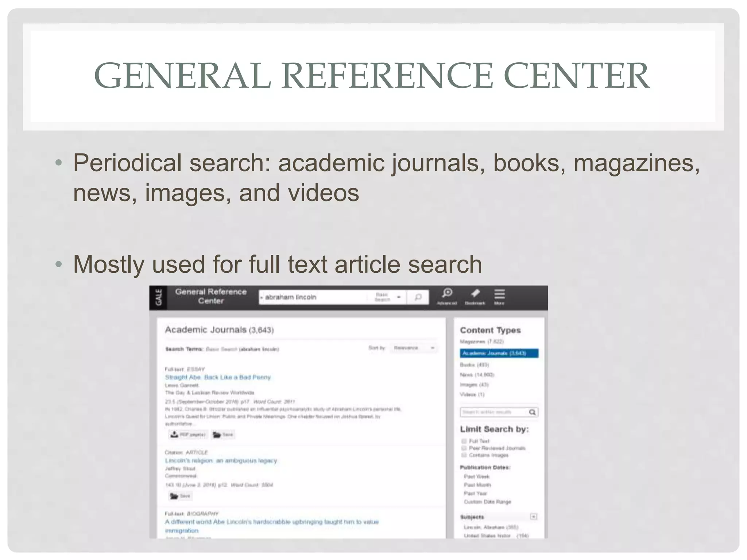Click the 'Limit Search by:' heading
The width and height of the screenshot is (747, 560).
(494, 429)
